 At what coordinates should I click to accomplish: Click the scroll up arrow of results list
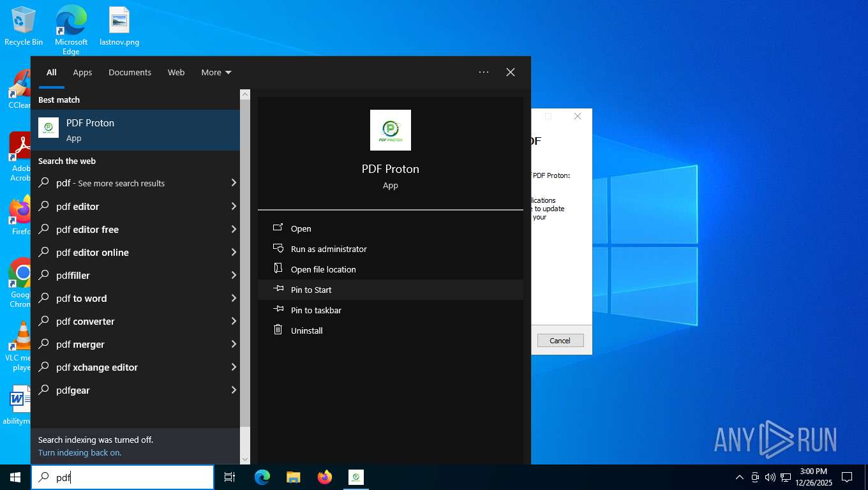(245, 94)
